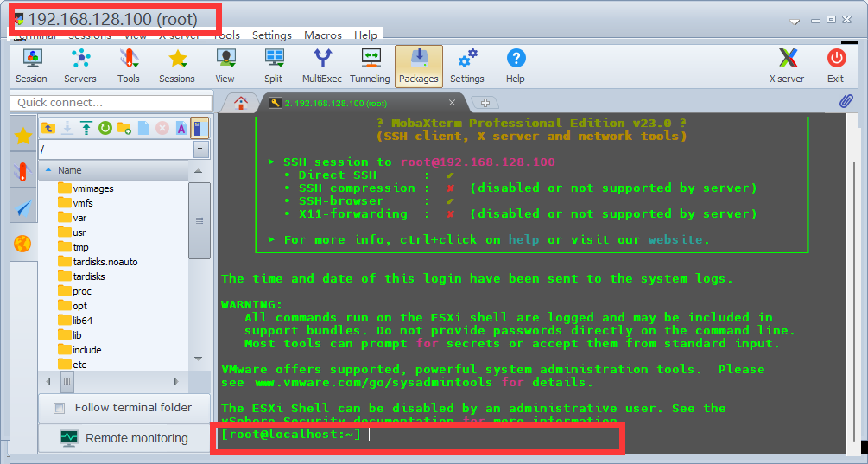Open the Packages toolbar icon
This screenshot has height=464, width=868.
(x=419, y=66)
